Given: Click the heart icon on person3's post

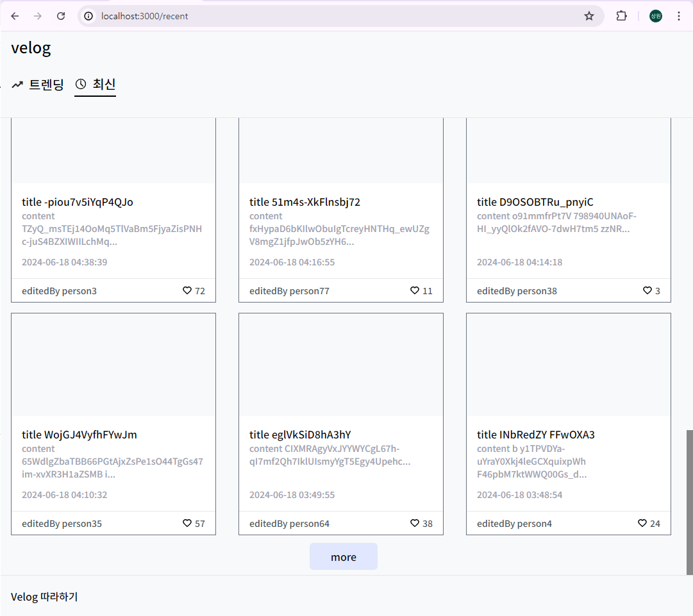Looking at the screenshot, I should [187, 290].
